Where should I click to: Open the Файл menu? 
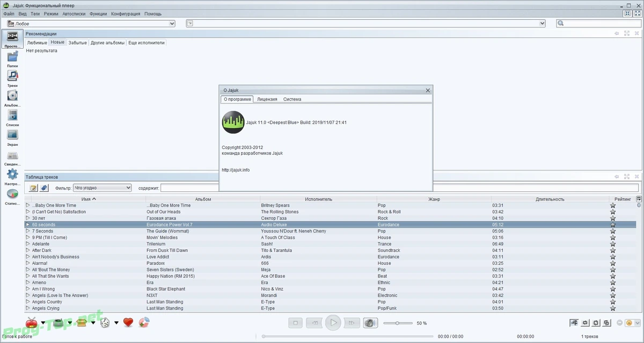tap(9, 14)
